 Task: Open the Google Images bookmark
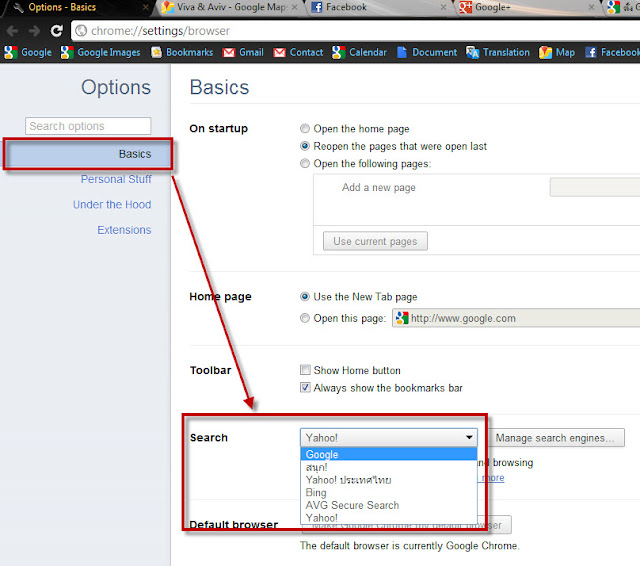[x=101, y=52]
